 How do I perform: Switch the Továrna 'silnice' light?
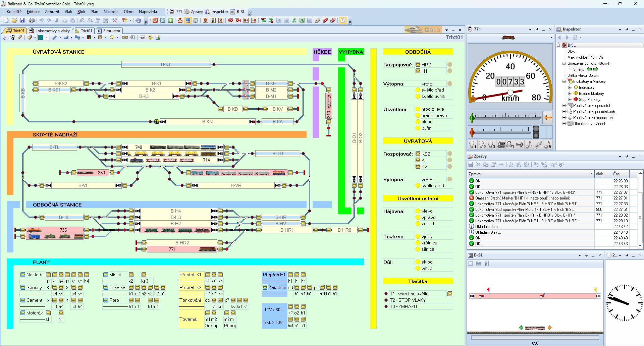[418, 249]
